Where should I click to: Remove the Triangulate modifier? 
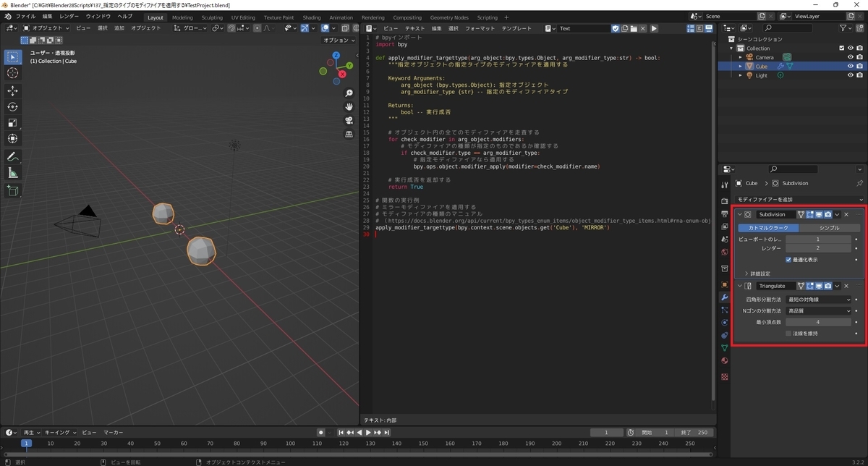point(846,286)
